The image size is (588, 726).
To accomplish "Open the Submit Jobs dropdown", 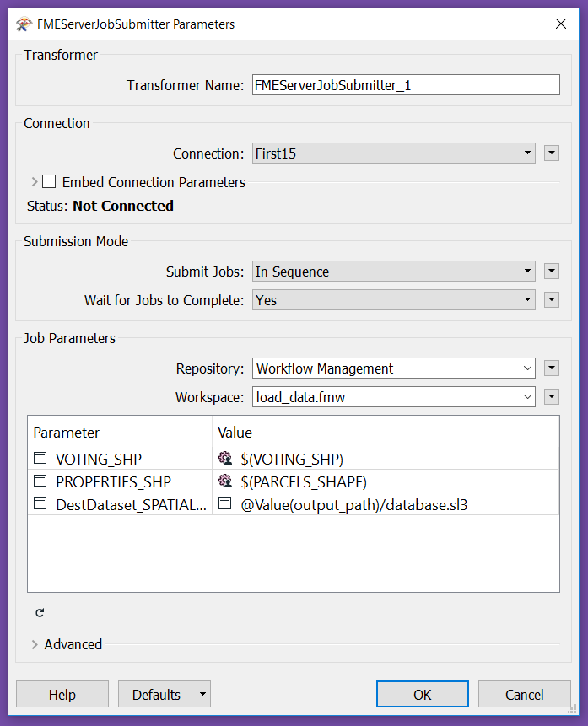I will (393, 272).
